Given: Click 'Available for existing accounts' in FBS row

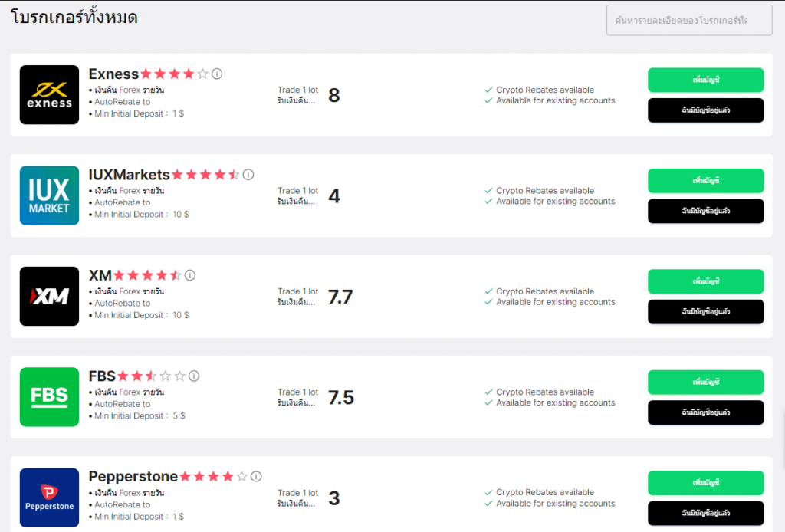Looking at the screenshot, I should click(x=555, y=403).
